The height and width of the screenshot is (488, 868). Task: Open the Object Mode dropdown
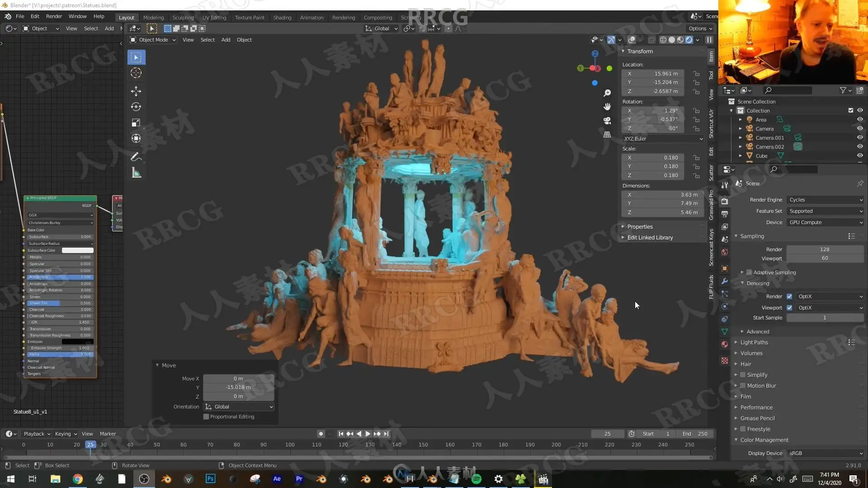[x=153, y=40]
